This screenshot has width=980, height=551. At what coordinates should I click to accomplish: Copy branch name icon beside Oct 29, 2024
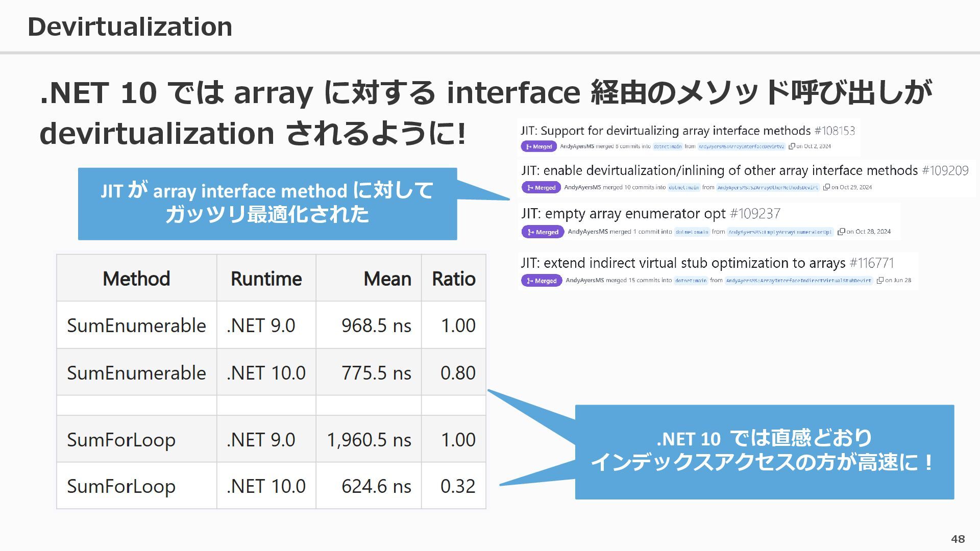coord(826,187)
